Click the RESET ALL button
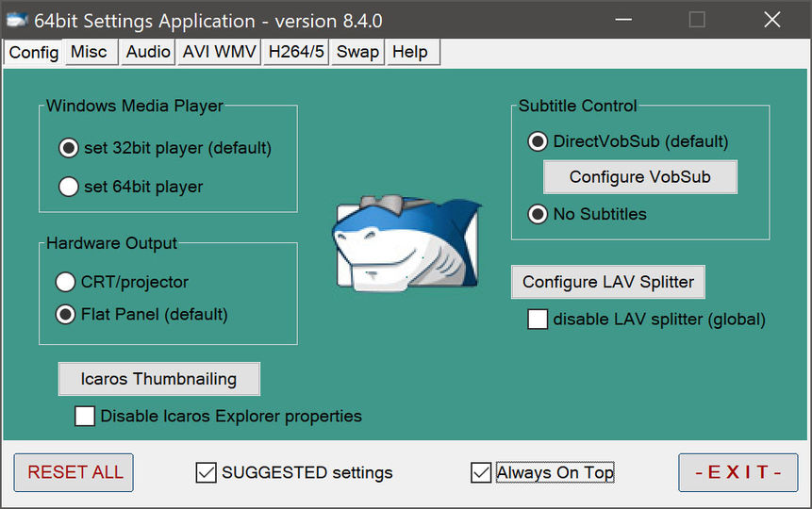The width and height of the screenshot is (812, 509). [75, 473]
